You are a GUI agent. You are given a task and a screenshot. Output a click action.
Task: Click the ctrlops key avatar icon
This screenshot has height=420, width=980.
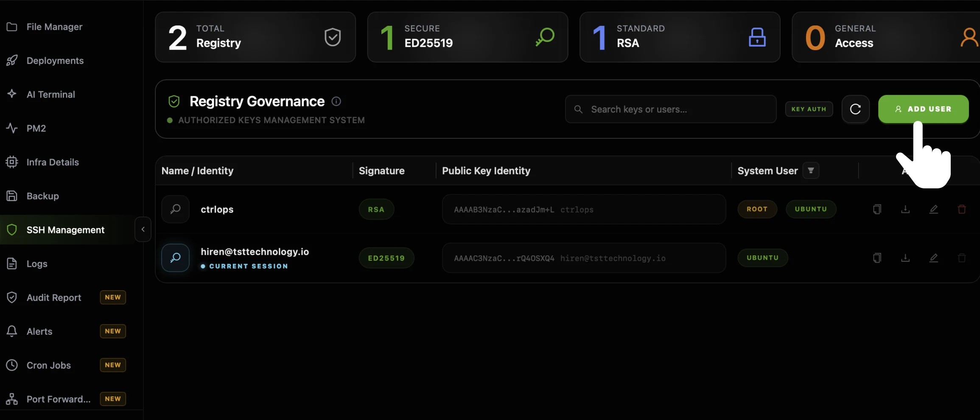[175, 209]
